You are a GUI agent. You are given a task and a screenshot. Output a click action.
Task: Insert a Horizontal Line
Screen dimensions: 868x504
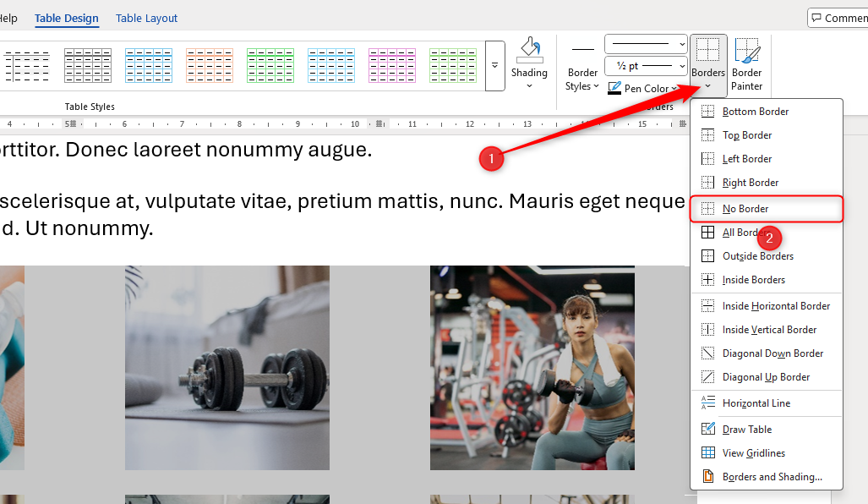[756, 403]
